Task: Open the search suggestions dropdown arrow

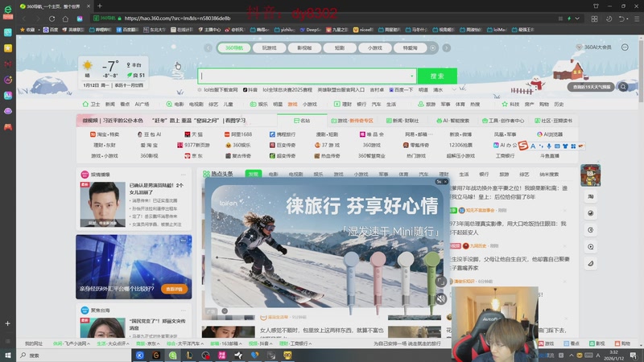Action: (x=411, y=76)
